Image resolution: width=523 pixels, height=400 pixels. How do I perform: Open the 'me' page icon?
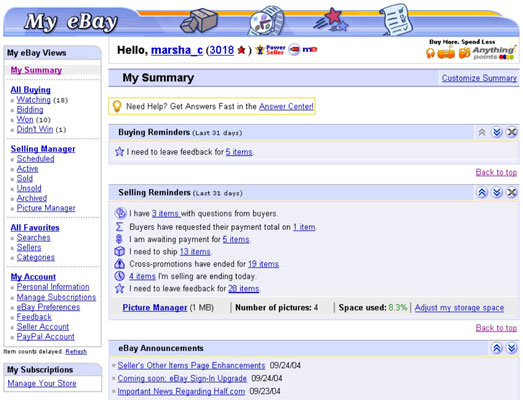(310, 50)
